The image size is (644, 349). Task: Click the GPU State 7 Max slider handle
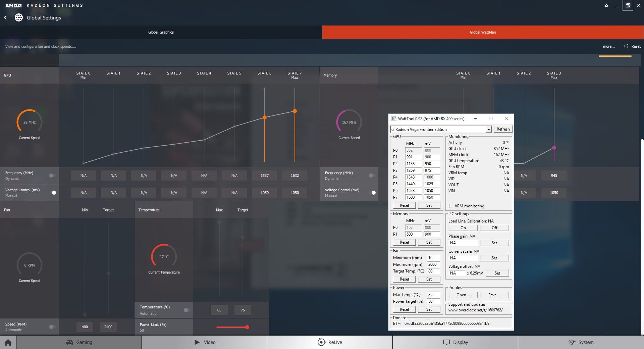point(295,111)
